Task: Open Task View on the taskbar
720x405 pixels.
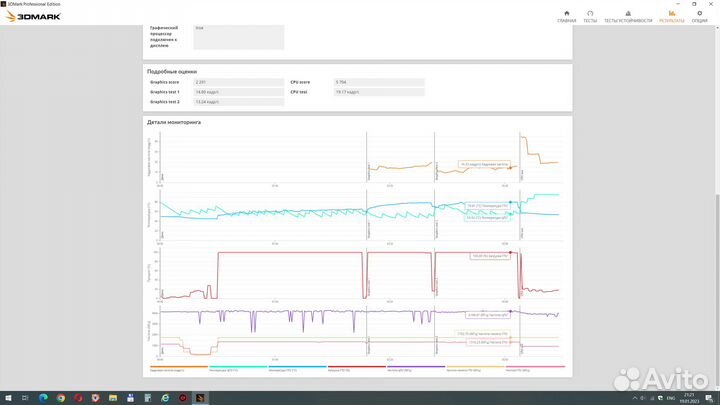Action: [x=25, y=398]
